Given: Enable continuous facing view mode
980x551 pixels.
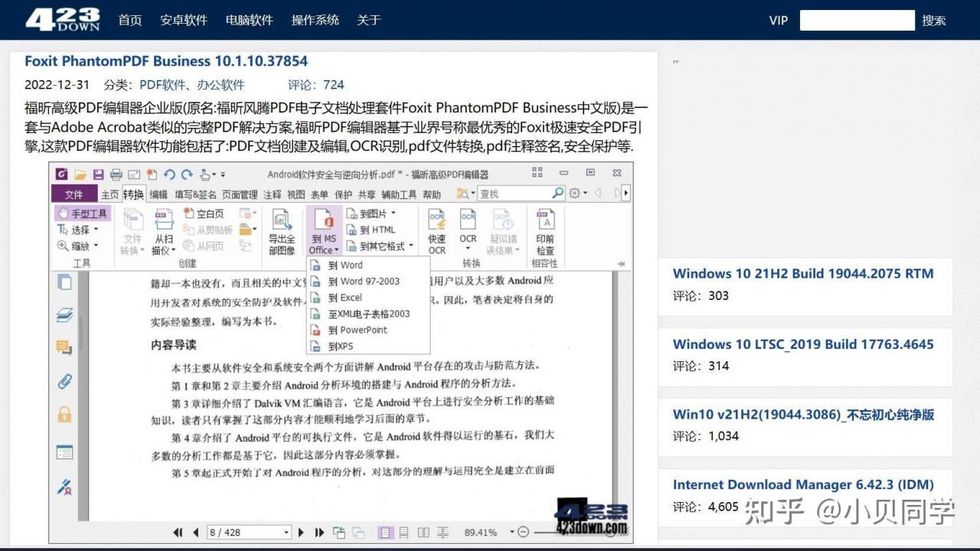Looking at the screenshot, I should (443, 532).
